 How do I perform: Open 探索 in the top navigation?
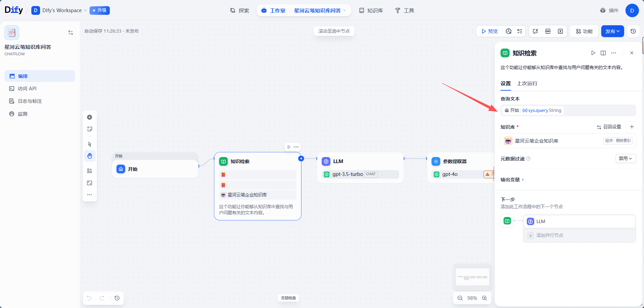click(239, 10)
